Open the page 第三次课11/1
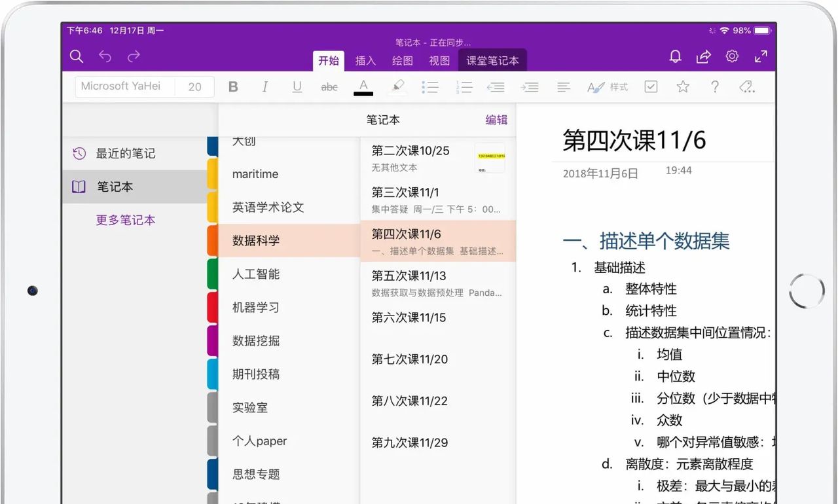838x504 pixels. (438, 200)
